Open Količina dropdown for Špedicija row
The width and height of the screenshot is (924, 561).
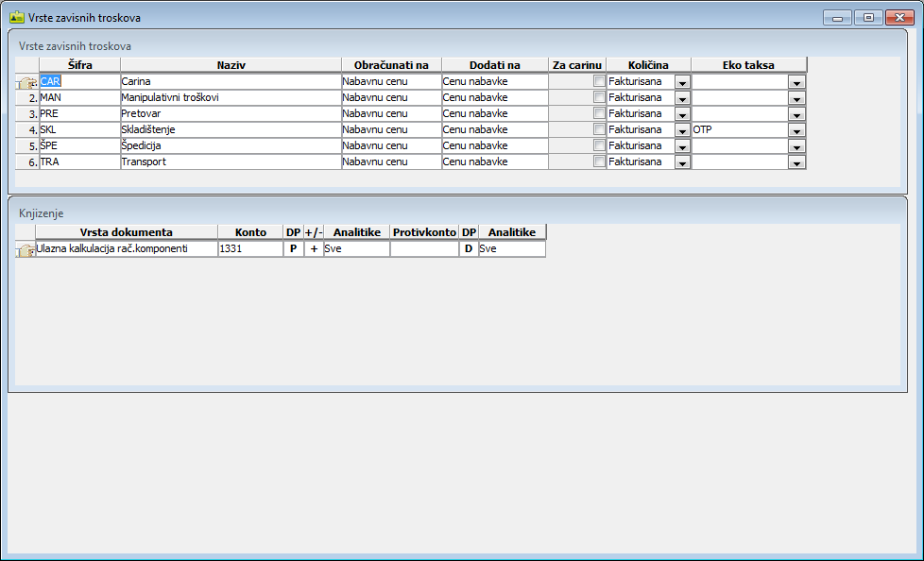(x=682, y=146)
